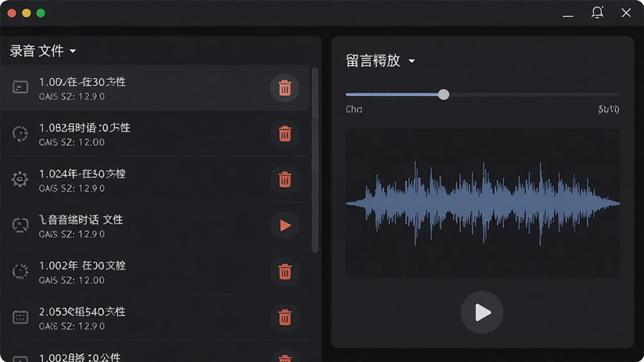The height and width of the screenshot is (362, 644).
Task: Click chat icon beside '飞音音绵时话 文件'
Action: (x=20, y=225)
